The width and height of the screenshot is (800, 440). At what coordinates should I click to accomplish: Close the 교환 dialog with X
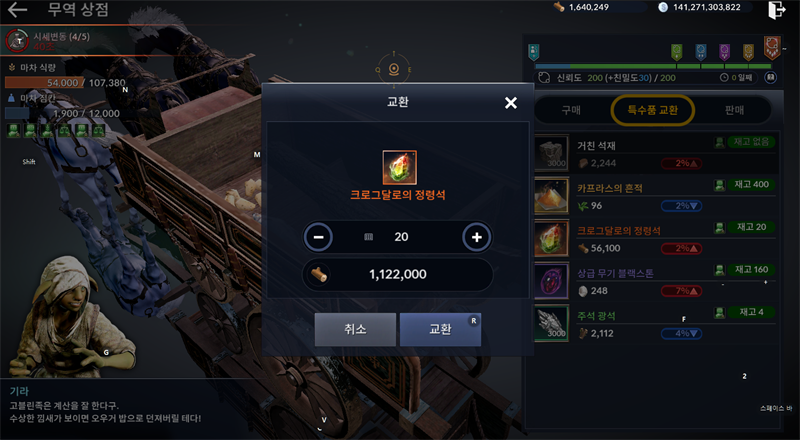511,103
